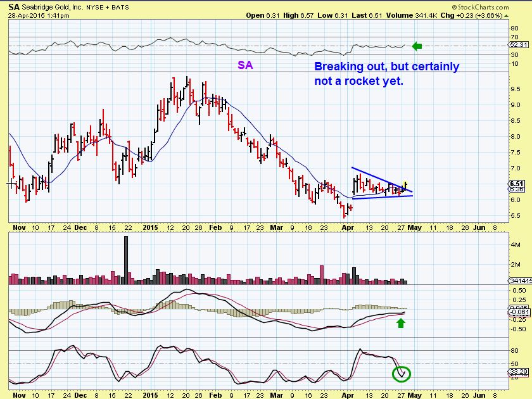Click the Volume 341.4K header value
Image resolution: width=532 pixels, height=399 pixels.
[412, 16]
